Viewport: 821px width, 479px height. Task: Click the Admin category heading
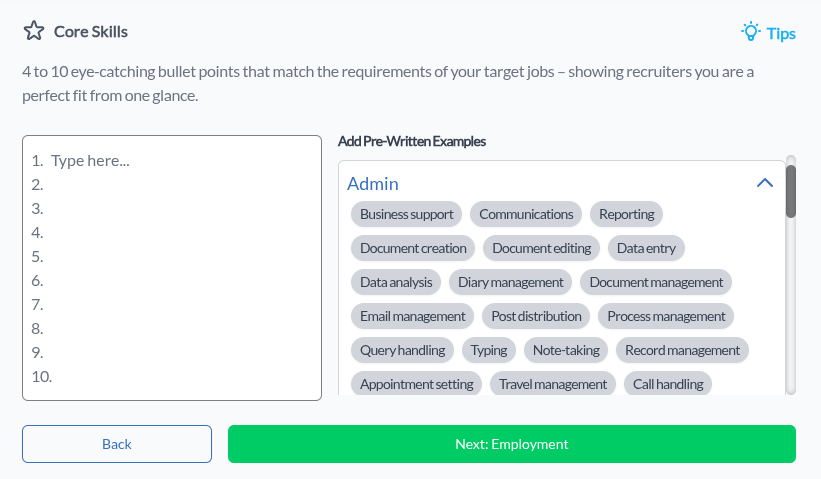[373, 184]
